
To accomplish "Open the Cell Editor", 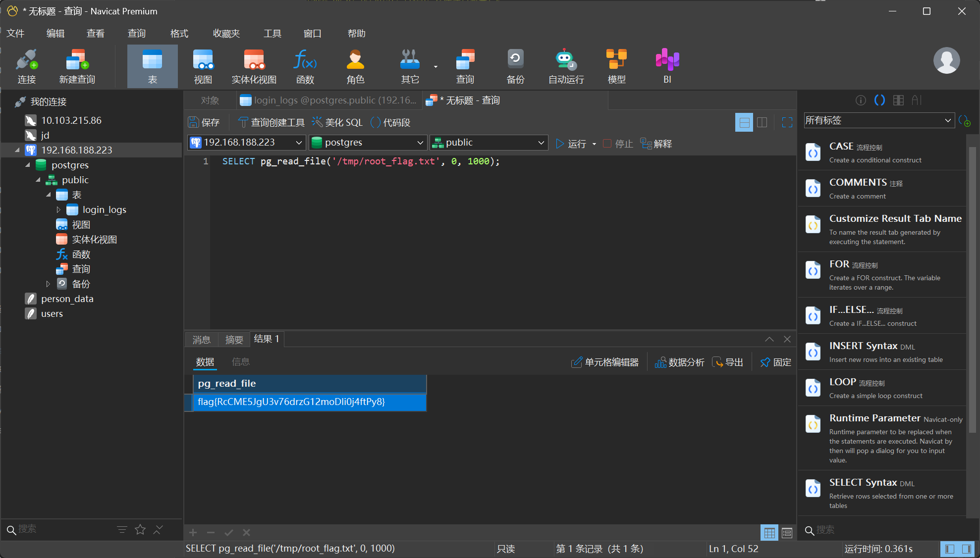I will tap(605, 362).
